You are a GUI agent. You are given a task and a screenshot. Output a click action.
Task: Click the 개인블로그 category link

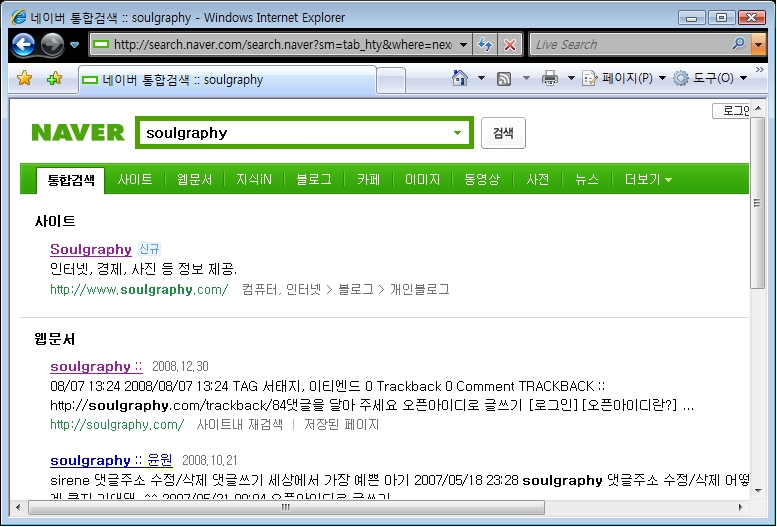click(x=420, y=290)
